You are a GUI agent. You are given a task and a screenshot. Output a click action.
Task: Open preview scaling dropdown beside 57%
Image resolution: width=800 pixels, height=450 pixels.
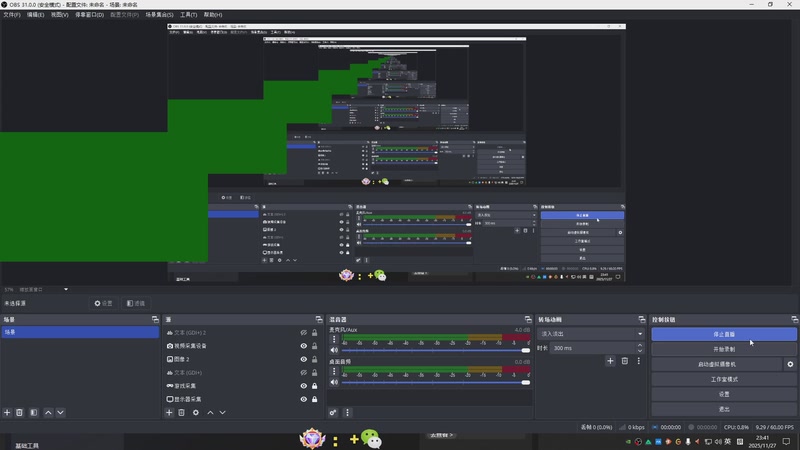pyautogui.click(x=66, y=289)
